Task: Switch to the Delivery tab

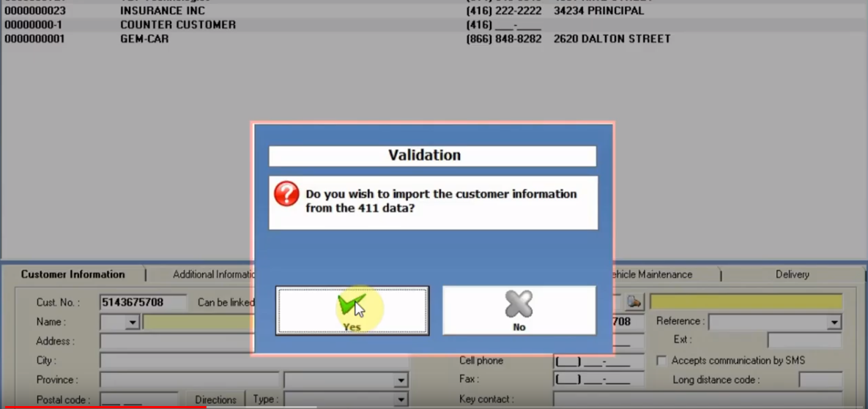Action: (792, 274)
